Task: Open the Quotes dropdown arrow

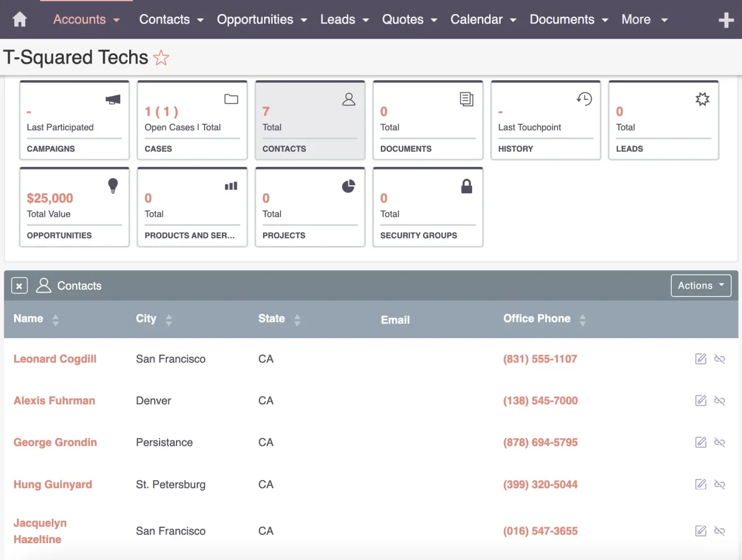Action: pos(435,20)
